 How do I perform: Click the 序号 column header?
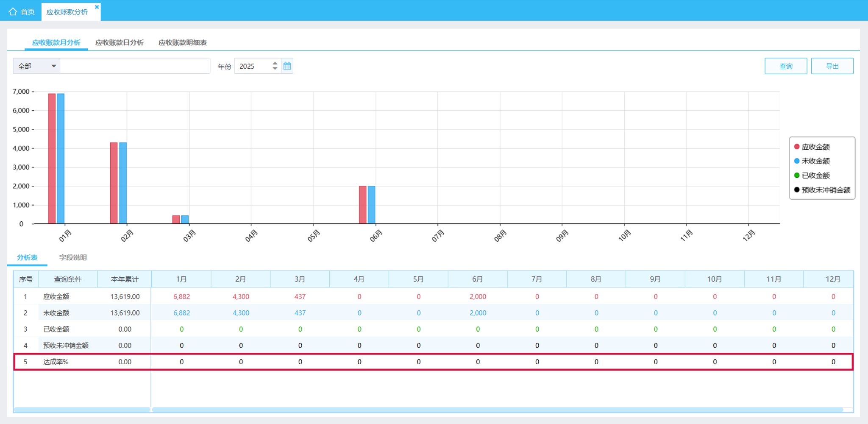[26, 279]
